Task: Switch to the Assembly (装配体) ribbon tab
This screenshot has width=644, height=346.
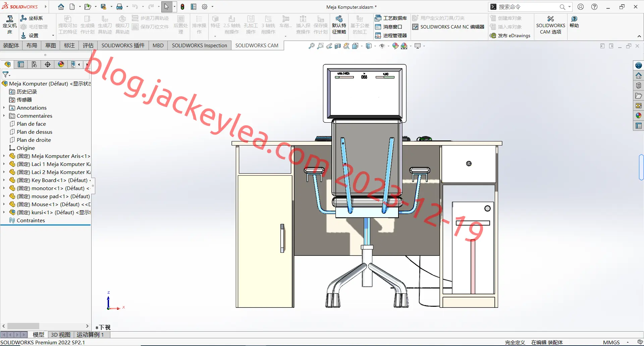Action: [11, 46]
